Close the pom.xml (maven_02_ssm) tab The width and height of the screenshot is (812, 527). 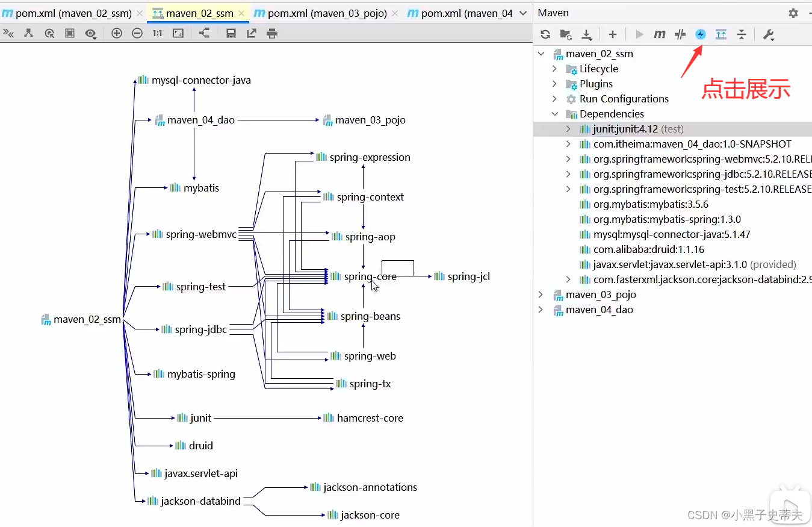(140, 13)
